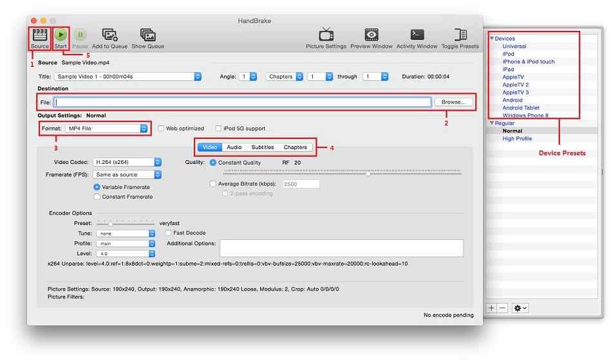Switch to the Audio tab
This screenshot has height=364, width=611.
click(x=234, y=147)
